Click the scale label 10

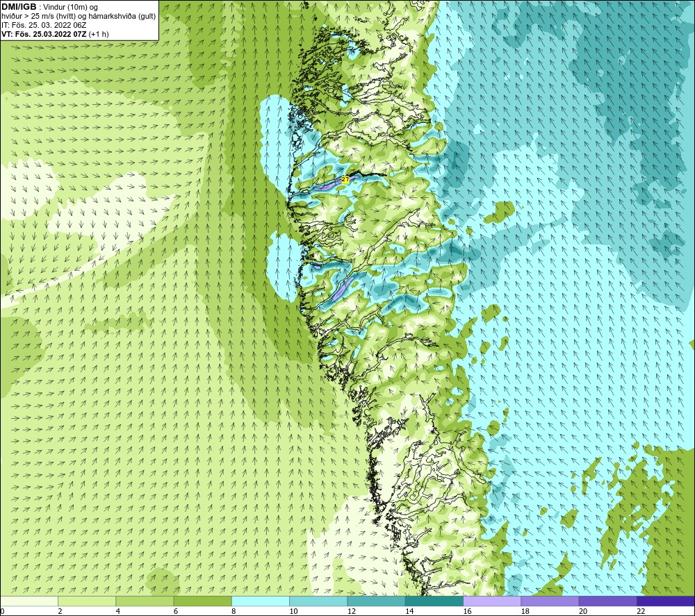click(x=294, y=611)
